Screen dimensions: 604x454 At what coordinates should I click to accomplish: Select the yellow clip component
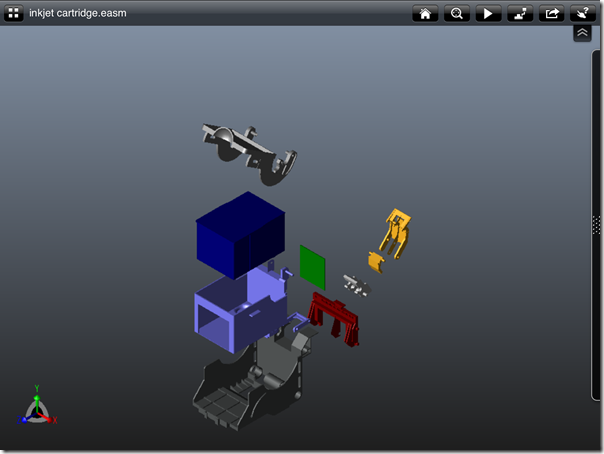coord(396,233)
